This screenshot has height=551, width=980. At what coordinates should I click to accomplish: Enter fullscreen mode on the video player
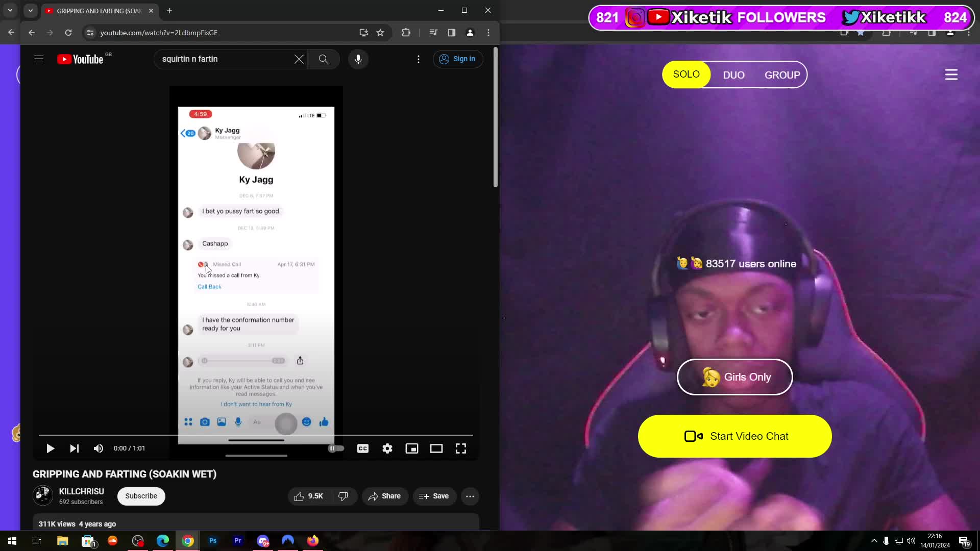click(x=460, y=448)
